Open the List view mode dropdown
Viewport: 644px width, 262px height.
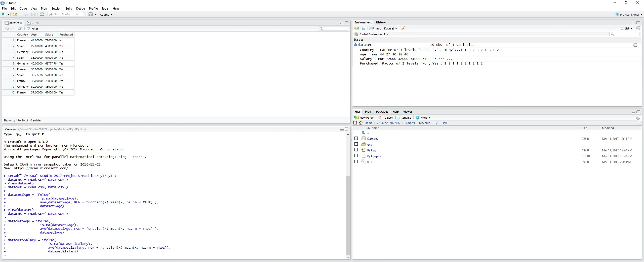(626, 28)
